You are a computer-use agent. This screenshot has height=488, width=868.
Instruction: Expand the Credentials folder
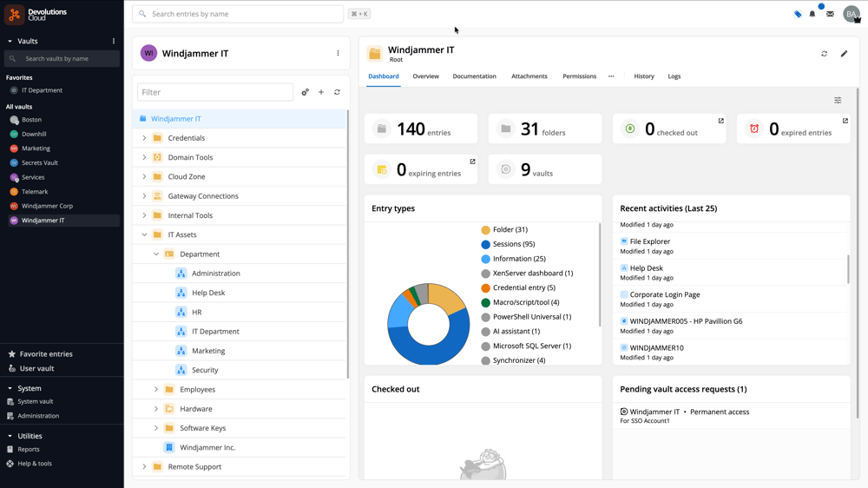[x=144, y=138]
